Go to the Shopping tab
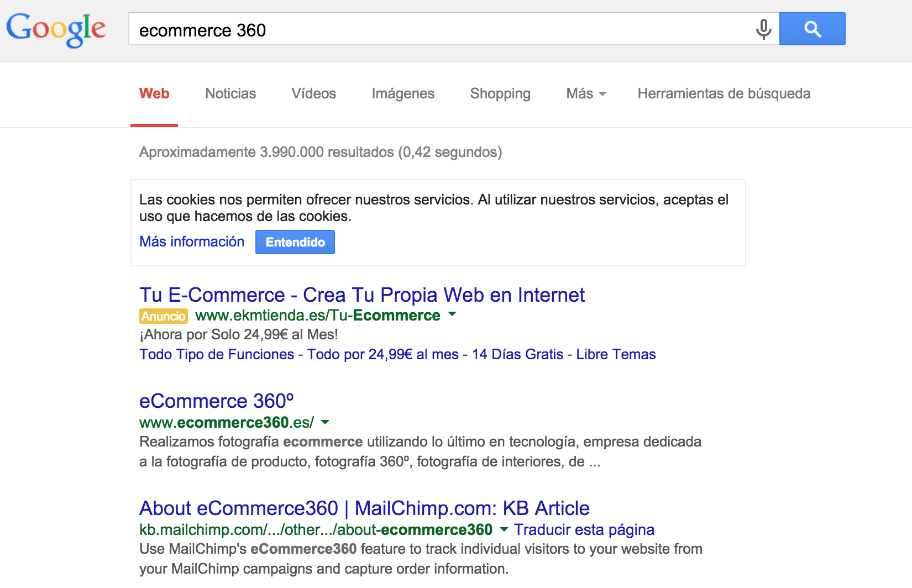The width and height of the screenshot is (912, 588). point(500,94)
